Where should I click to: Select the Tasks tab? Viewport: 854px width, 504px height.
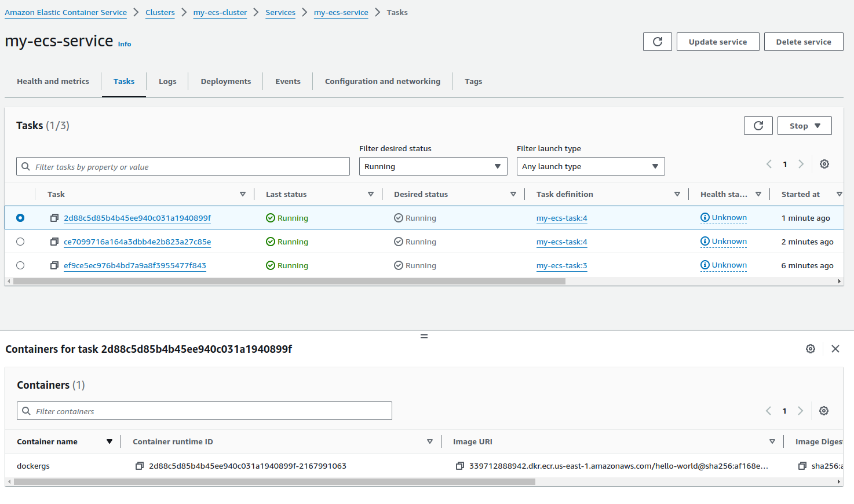click(124, 81)
